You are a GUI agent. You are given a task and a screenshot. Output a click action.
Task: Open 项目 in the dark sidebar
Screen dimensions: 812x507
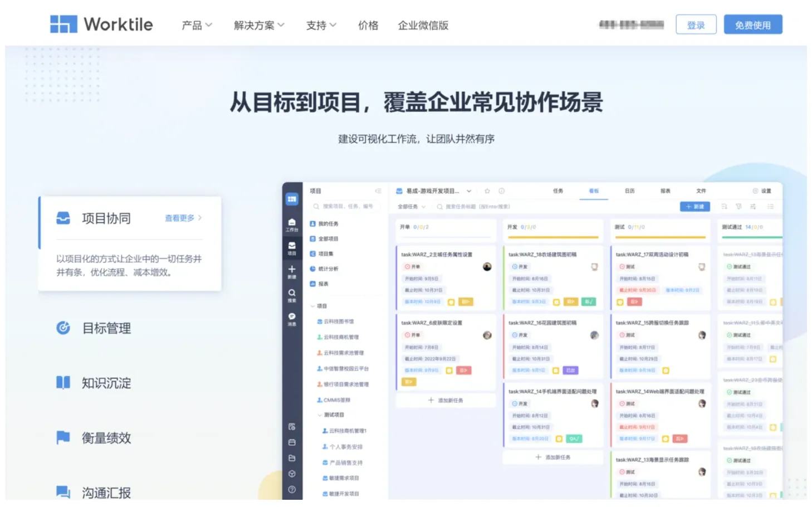click(292, 248)
